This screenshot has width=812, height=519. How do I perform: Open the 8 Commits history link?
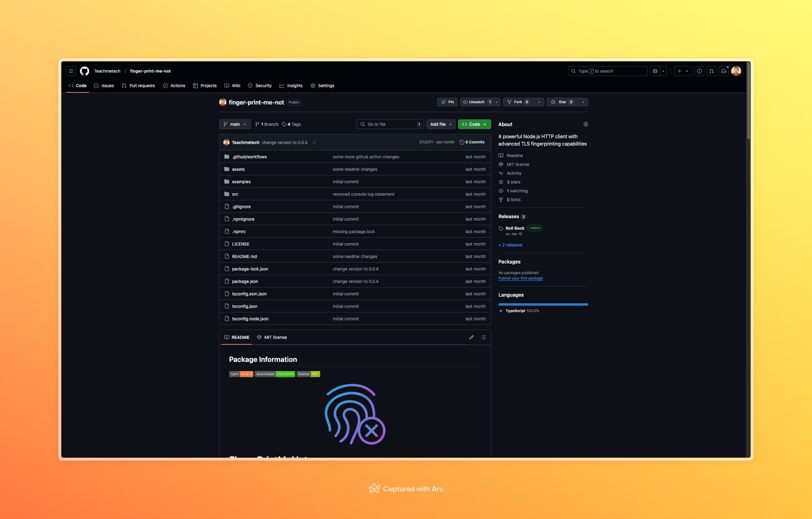tap(472, 142)
